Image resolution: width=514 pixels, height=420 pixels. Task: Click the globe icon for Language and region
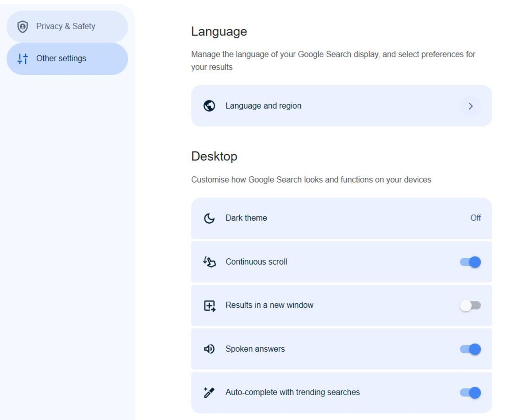coord(209,106)
